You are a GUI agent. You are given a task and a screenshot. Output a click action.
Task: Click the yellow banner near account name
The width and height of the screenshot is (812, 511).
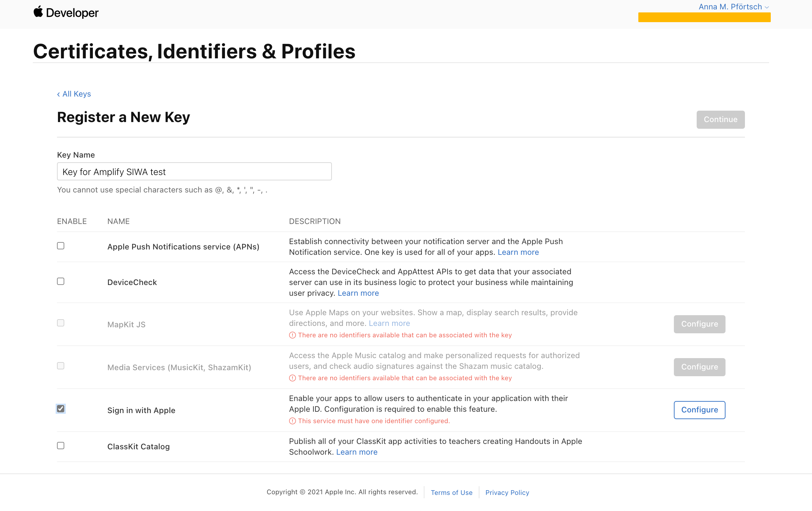(x=704, y=17)
